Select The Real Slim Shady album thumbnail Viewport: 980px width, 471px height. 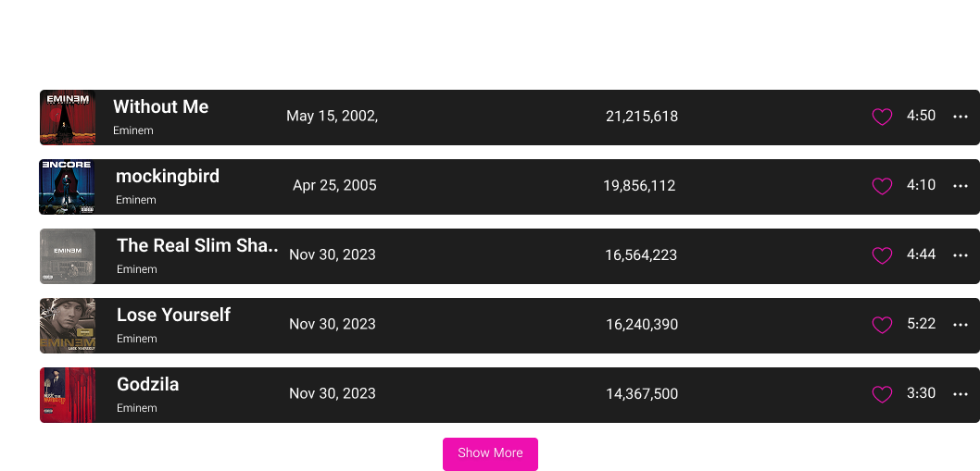click(x=68, y=256)
